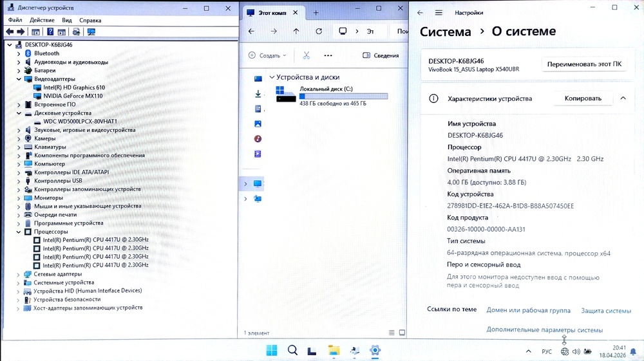644x361 pixels.
Task: Click Explorer forward navigation arrow
Action: pos(274,31)
